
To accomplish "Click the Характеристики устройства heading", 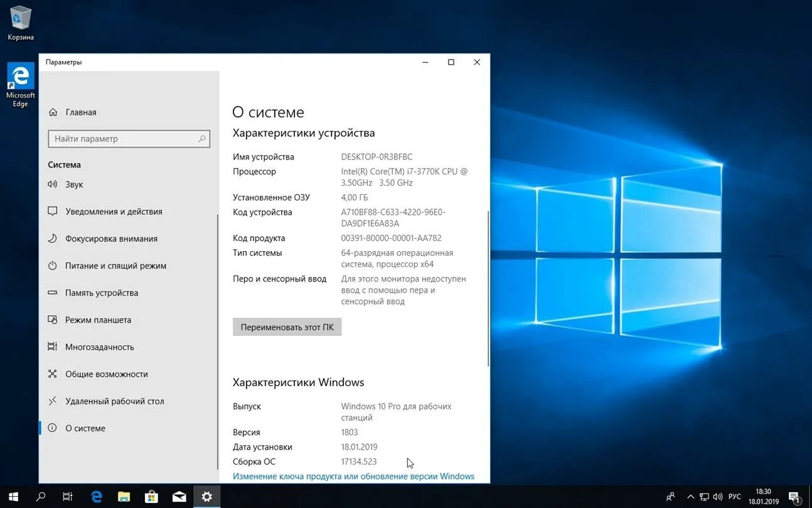I will point(304,133).
